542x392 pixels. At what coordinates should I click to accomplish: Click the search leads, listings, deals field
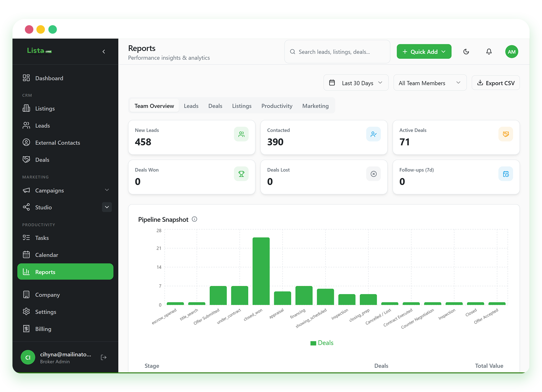click(x=337, y=52)
